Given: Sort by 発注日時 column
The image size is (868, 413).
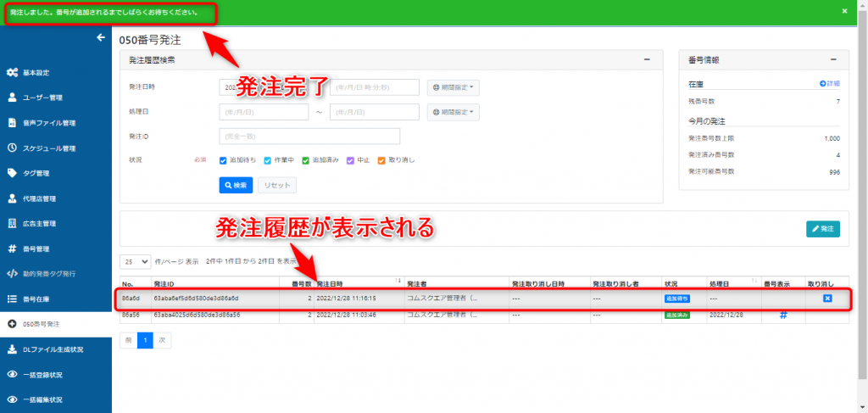Looking at the screenshot, I should coord(398,282).
